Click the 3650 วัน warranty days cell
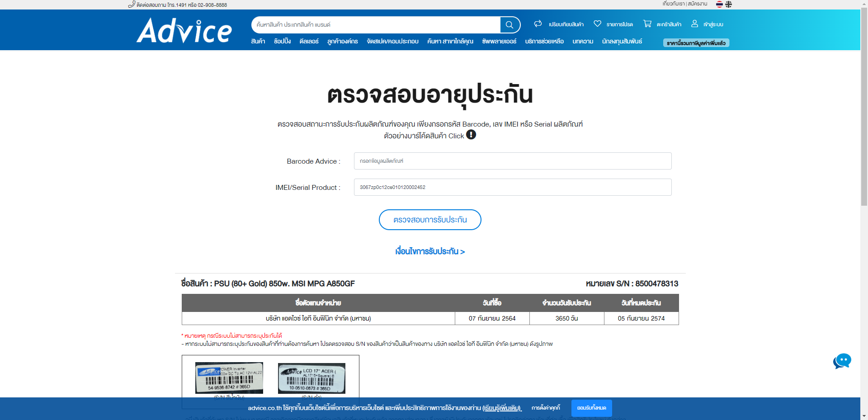Viewport: 868px width, 420px height. pyautogui.click(x=567, y=318)
